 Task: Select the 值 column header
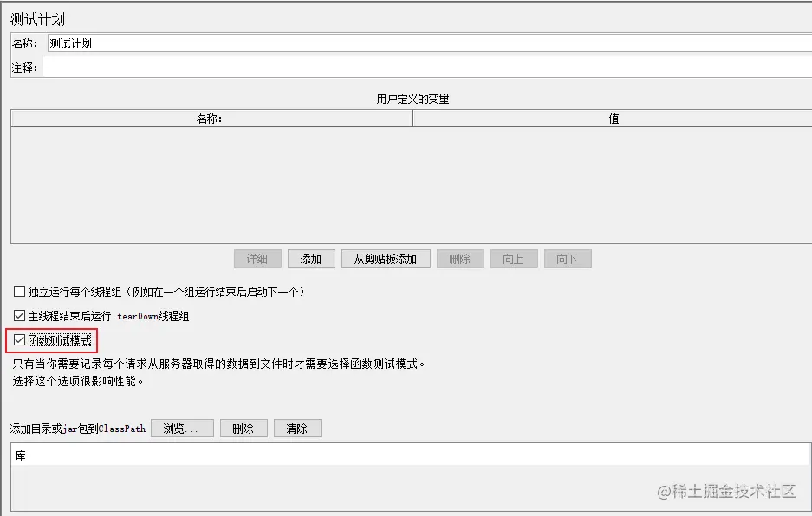tap(611, 118)
